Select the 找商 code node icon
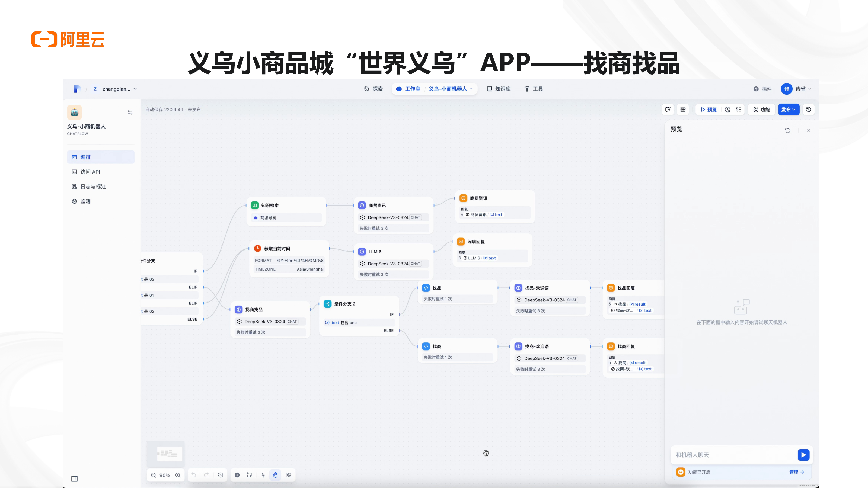 pyautogui.click(x=426, y=346)
